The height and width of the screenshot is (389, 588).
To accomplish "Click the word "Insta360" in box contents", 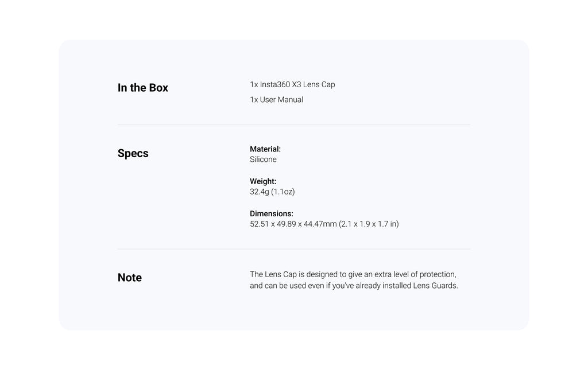I will tap(275, 85).
